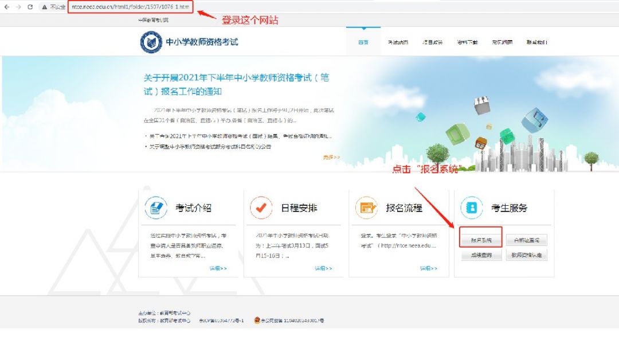Click the 京公网安备 record number link
Screen dimensions: 619x364
292,320
